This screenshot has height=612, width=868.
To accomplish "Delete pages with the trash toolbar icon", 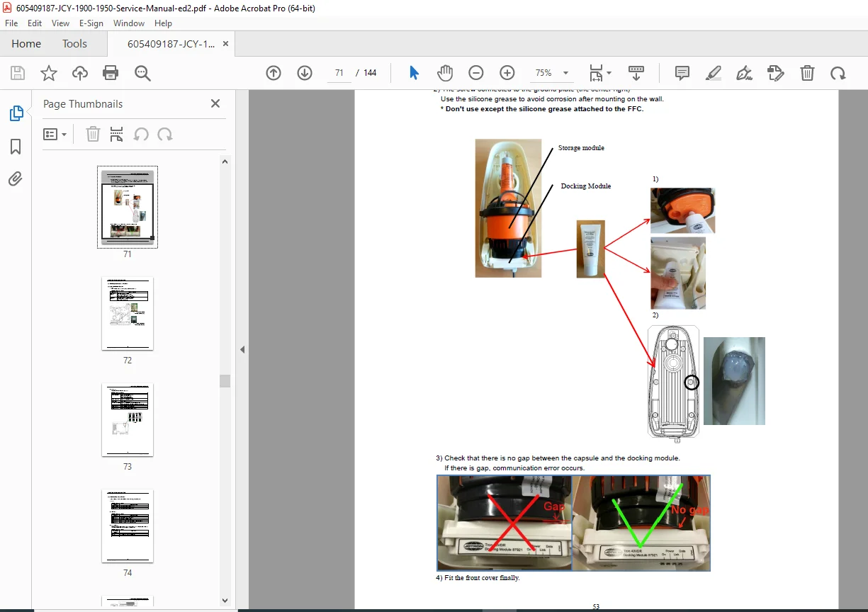I will click(807, 73).
